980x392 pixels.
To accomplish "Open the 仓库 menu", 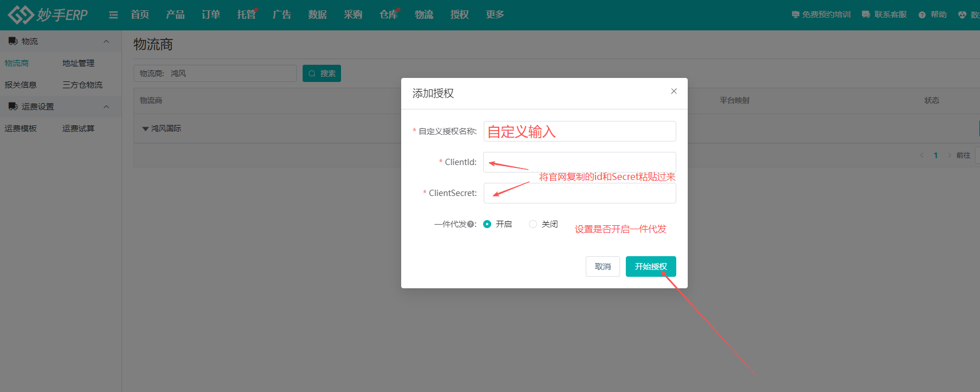I will (389, 15).
